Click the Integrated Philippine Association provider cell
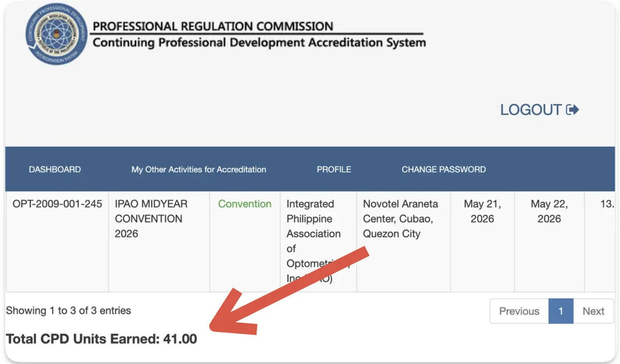 pos(318,242)
